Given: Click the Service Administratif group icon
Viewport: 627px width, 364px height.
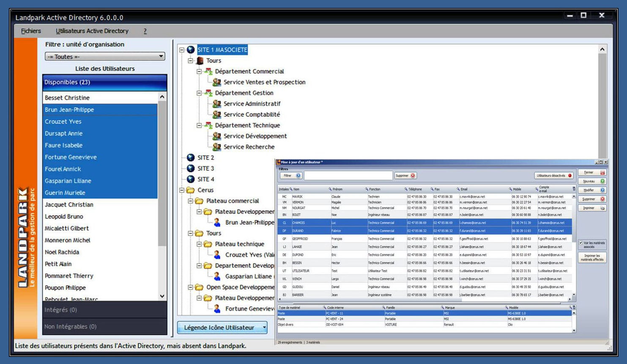Looking at the screenshot, I should (x=217, y=104).
